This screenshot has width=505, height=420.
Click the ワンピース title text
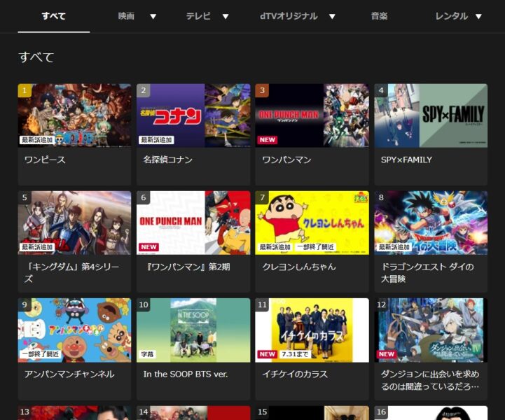pyautogui.click(x=45, y=160)
